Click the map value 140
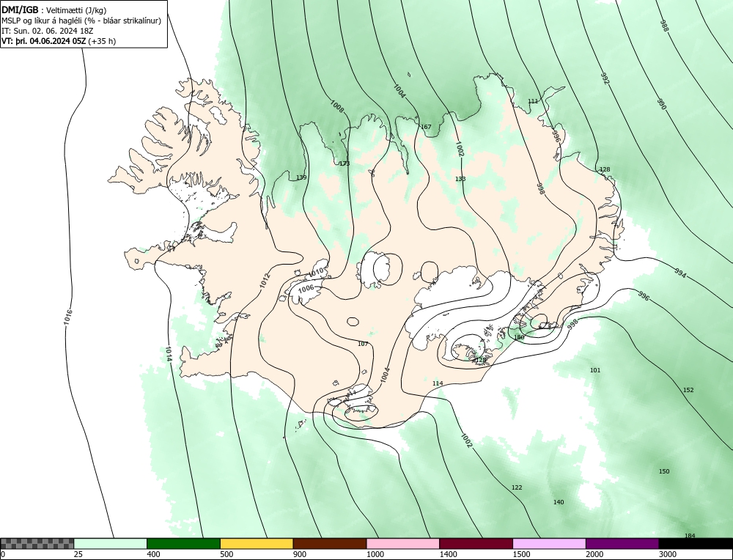 click(559, 502)
